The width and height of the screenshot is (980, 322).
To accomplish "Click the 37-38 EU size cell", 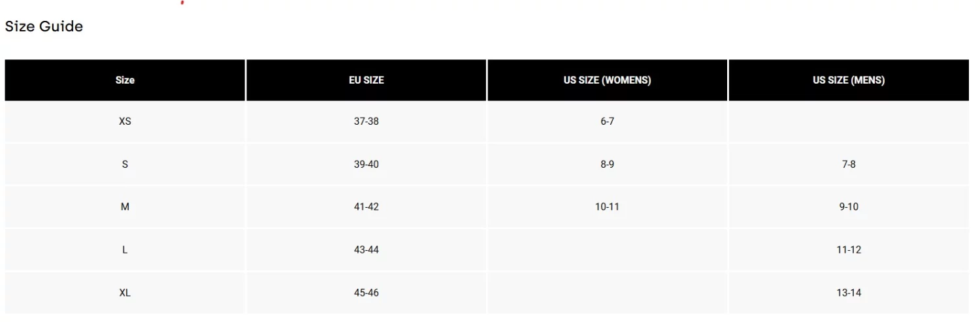I will click(367, 122).
